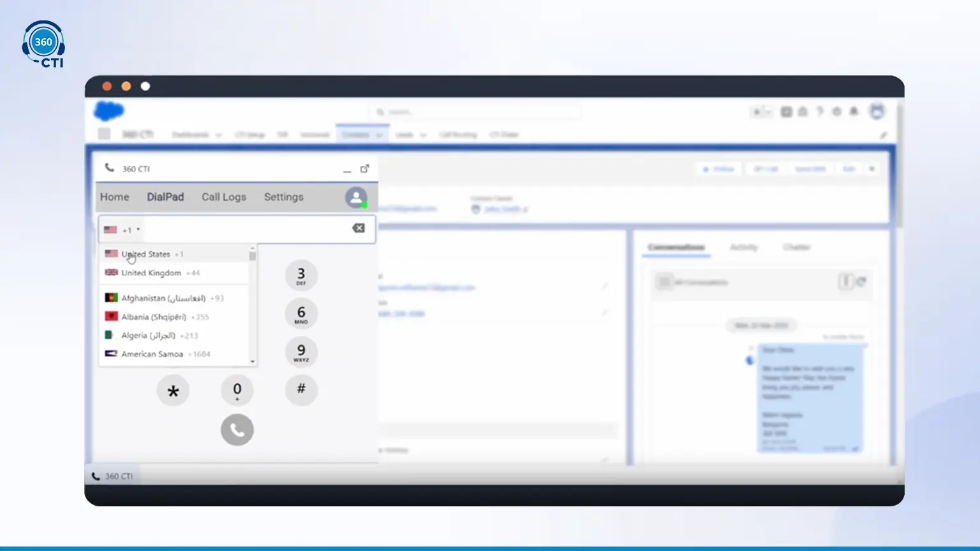Open the +1 country code dropdown

pyautogui.click(x=122, y=230)
